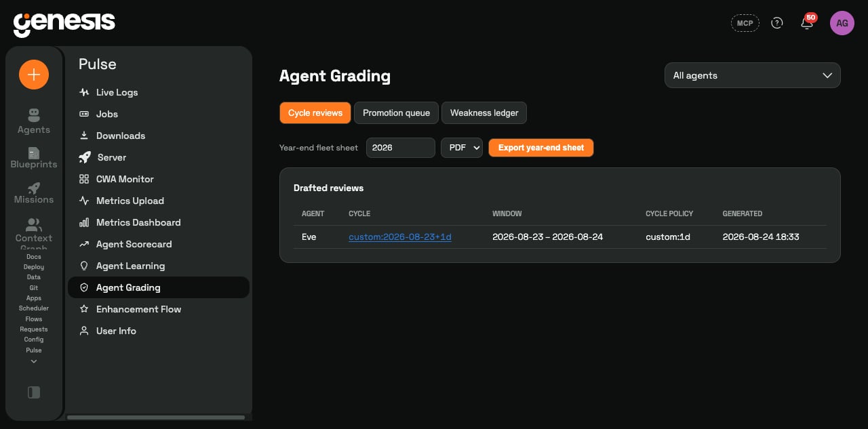Switch to Promotion queue tab

click(396, 113)
